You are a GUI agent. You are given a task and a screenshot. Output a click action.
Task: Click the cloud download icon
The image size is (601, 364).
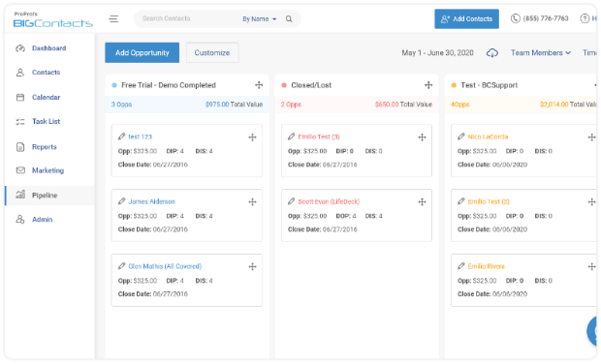pyautogui.click(x=492, y=53)
